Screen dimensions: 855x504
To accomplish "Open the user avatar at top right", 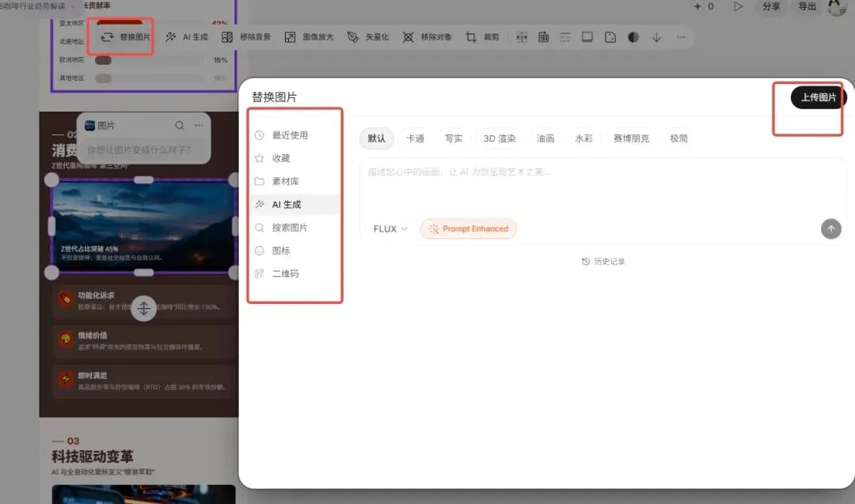I will [x=837, y=7].
